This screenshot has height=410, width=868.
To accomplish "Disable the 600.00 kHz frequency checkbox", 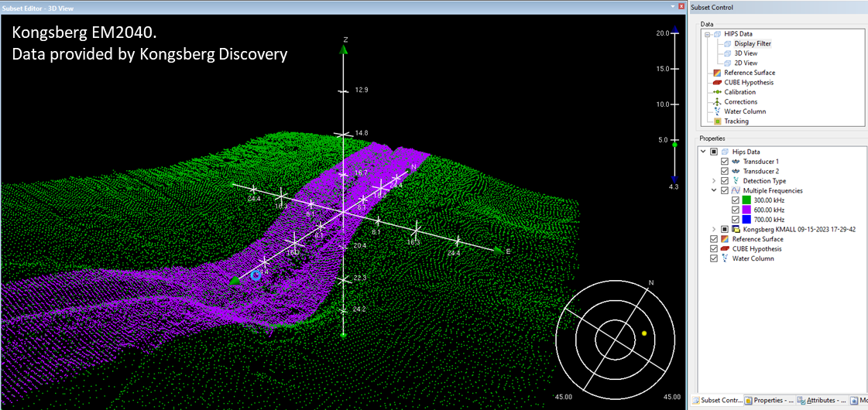I will tap(736, 210).
